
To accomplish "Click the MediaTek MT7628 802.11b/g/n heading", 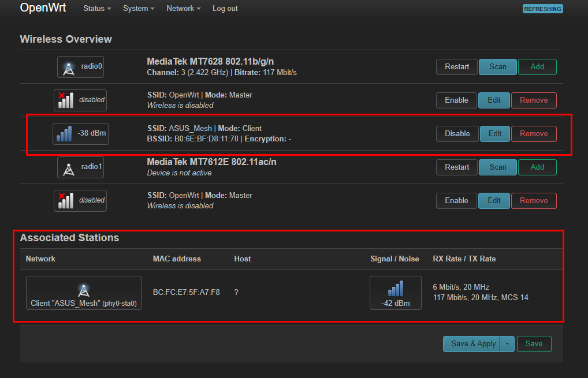I will [x=210, y=61].
